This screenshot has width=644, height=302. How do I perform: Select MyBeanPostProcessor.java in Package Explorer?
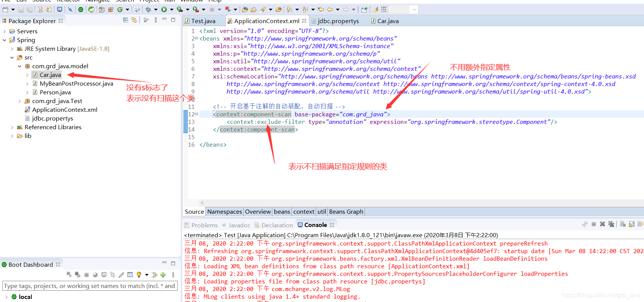coord(73,84)
